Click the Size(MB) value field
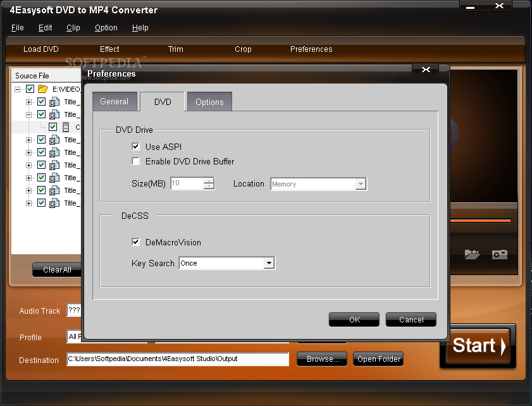Image resolution: width=532 pixels, height=406 pixels. (187, 183)
